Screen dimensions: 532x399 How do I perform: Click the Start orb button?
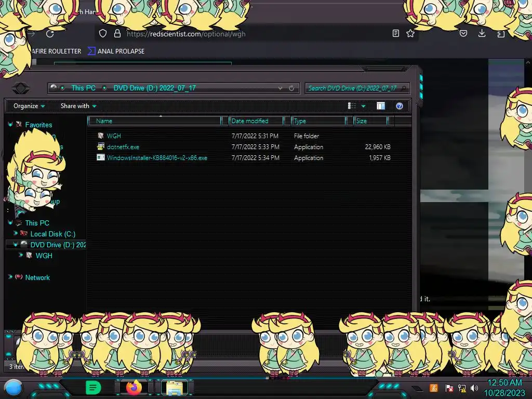(x=14, y=388)
